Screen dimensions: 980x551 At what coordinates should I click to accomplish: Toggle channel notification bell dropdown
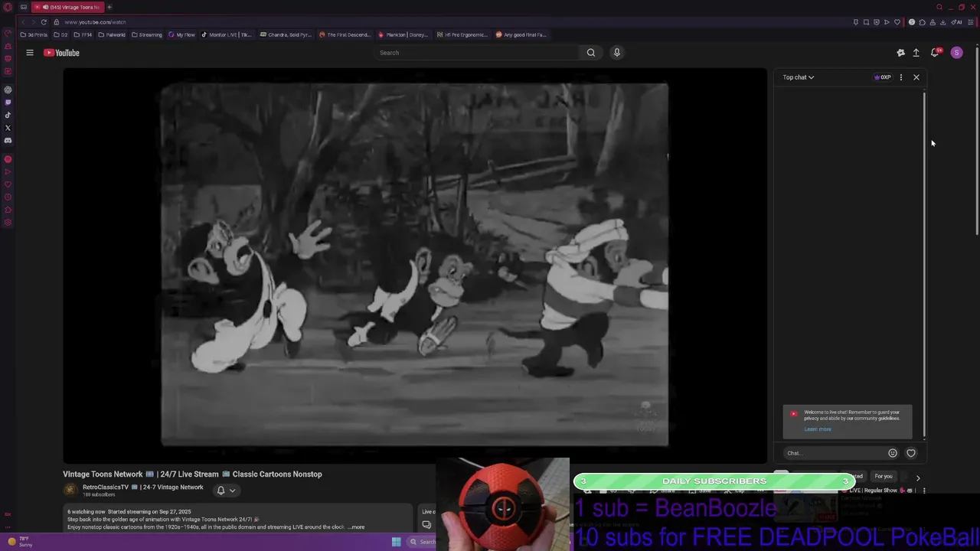coord(225,491)
